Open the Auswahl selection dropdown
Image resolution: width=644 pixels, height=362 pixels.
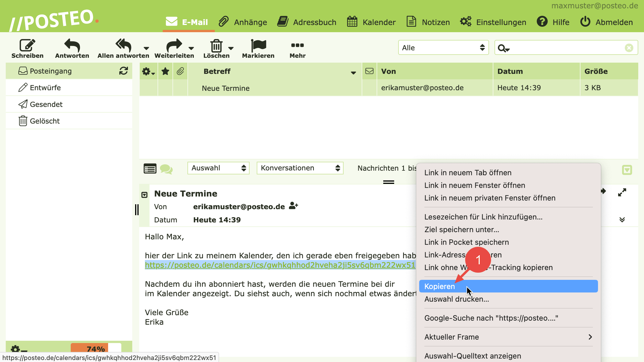[218, 168]
